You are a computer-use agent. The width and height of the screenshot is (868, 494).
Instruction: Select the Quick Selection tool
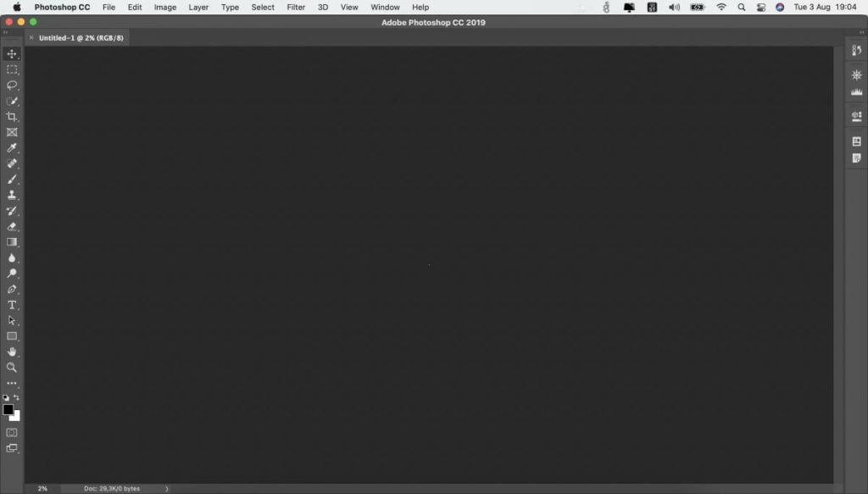coord(12,101)
